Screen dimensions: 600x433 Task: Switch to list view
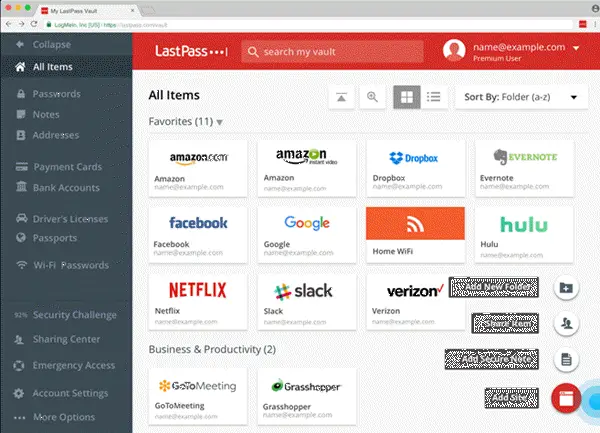tap(434, 97)
